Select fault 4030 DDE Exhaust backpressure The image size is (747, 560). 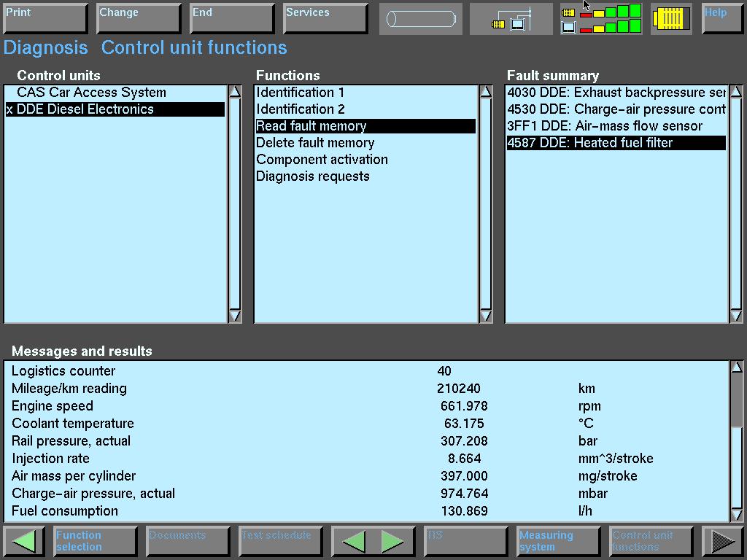(x=616, y=93)
